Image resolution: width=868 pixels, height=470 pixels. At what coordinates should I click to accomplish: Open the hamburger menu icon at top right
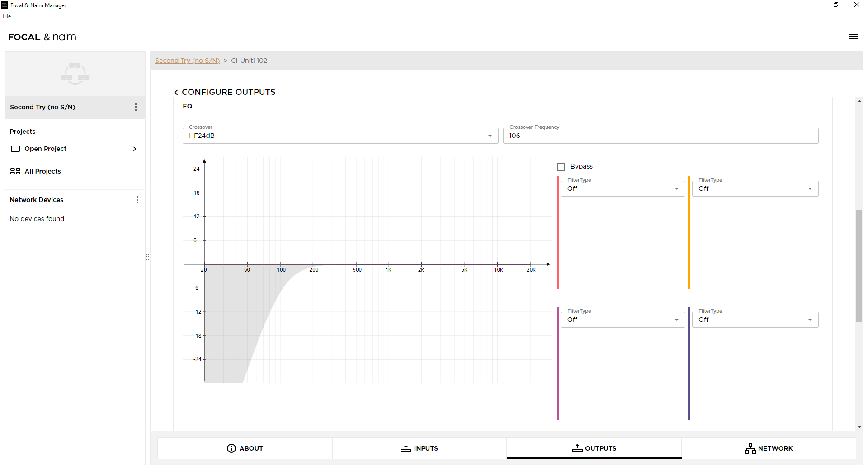[853, 37]
